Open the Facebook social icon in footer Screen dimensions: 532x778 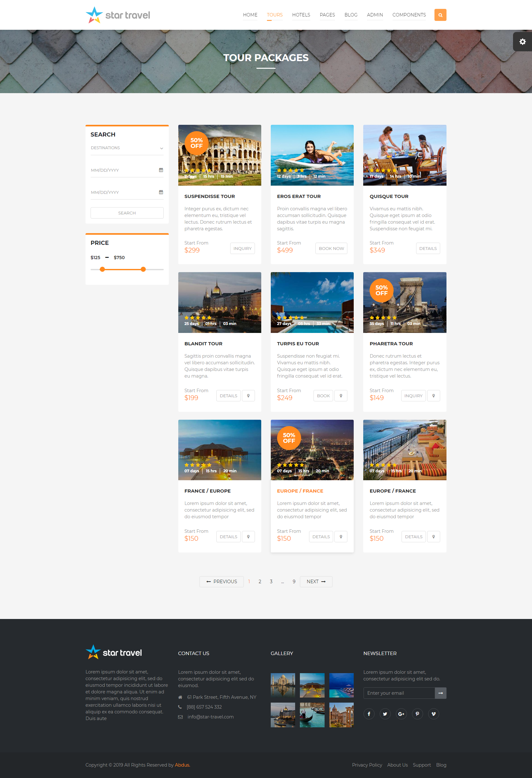[x=369, y=714]
